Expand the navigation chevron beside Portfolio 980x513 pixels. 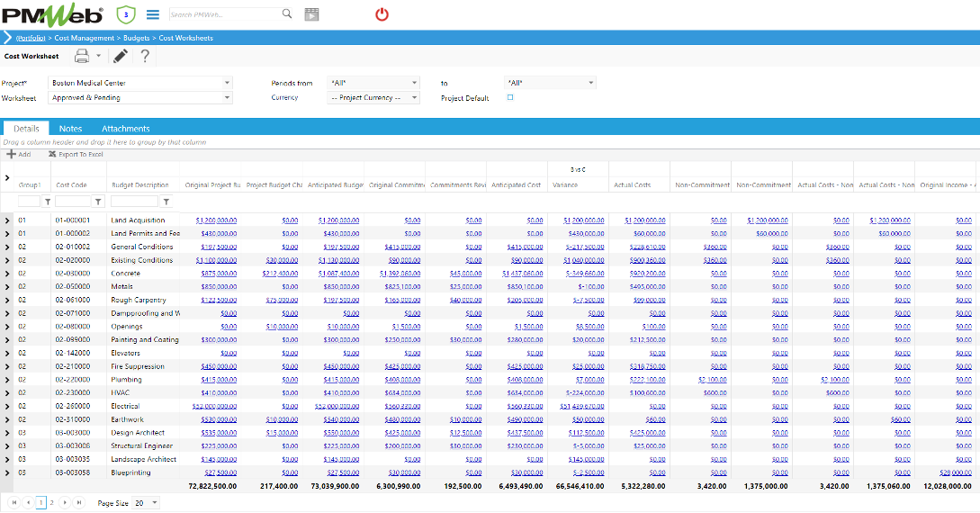coord(7,38)
